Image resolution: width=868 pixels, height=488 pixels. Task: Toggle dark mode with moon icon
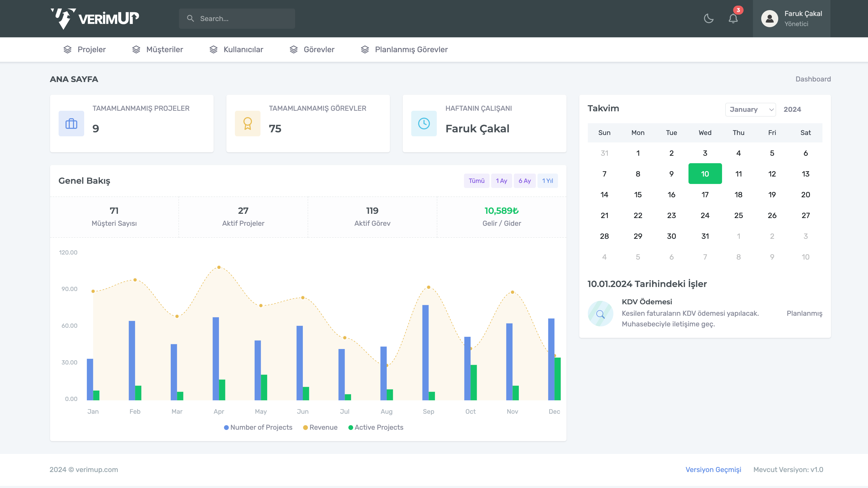point(709,19)
